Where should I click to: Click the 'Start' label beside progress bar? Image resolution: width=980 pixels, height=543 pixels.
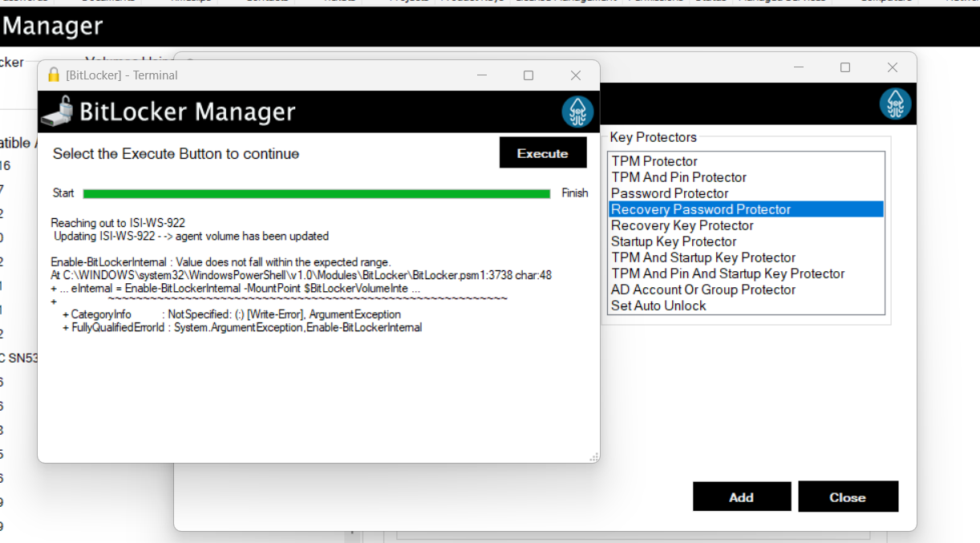coord(63,193)
